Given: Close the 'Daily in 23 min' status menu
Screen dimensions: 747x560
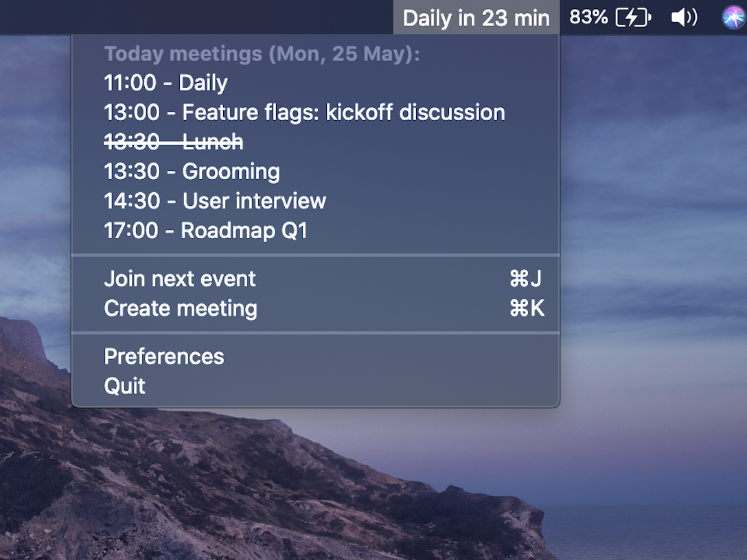Looking at the screenshot, I should [476, 18].
